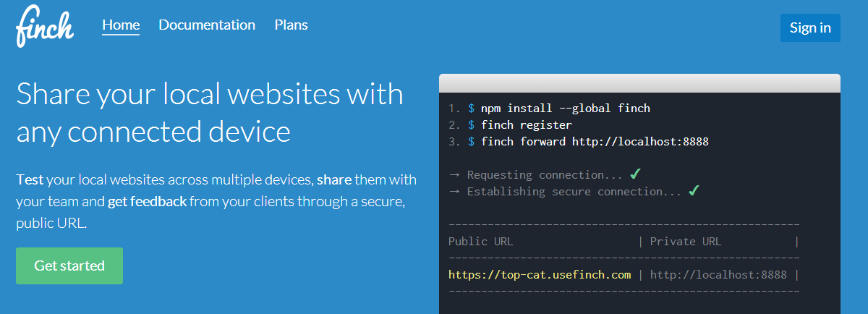This screenshot has height=314, width=868.
Task: Click the 'Public URL' column header
Action: (x=480, y=241)
